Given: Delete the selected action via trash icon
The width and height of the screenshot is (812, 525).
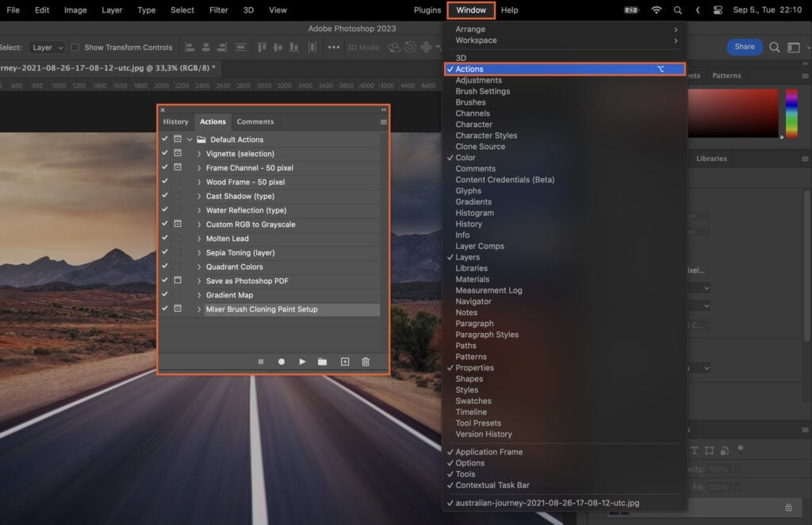Looking at the screenshot, I should click(366, 361).
